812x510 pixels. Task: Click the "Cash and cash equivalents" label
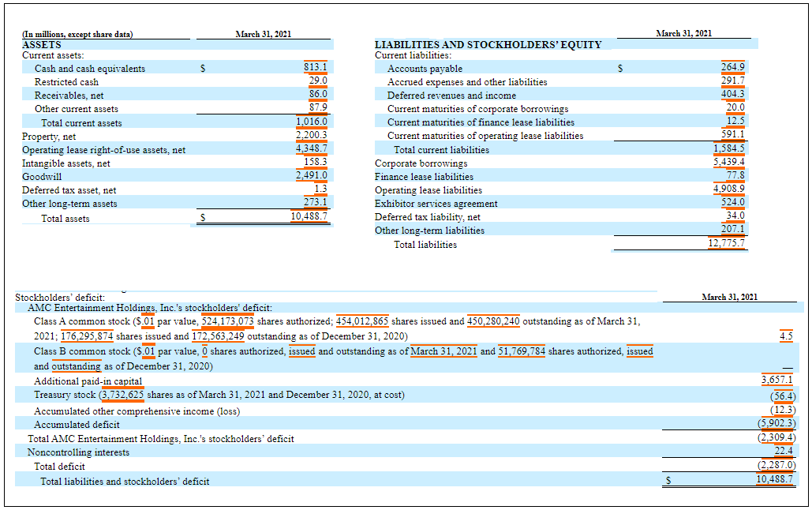pos(90,69)
